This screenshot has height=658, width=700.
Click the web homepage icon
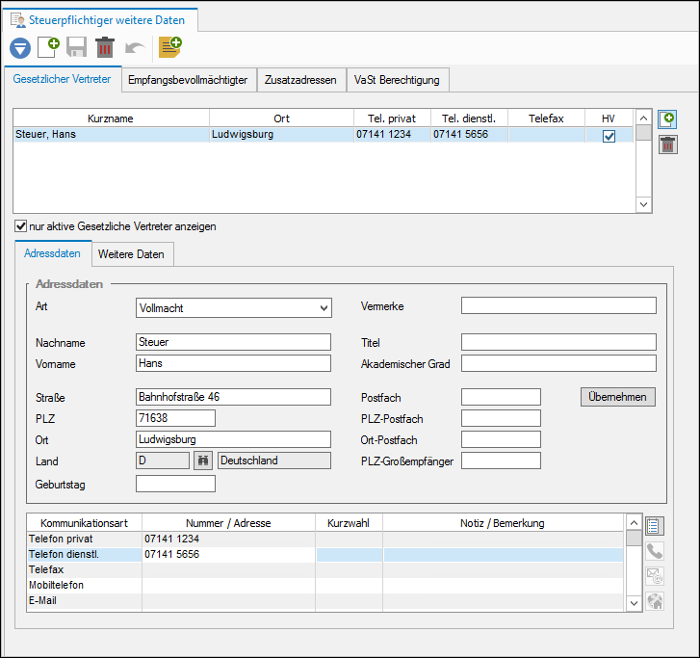pos(654,601)
